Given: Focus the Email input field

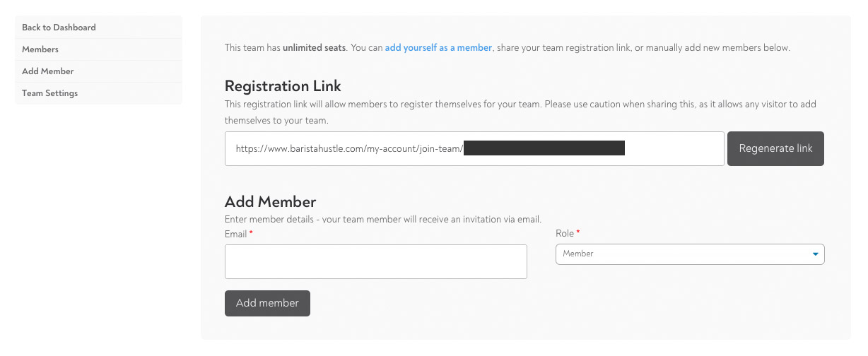Looking at the screenshot, I should 376,262.
